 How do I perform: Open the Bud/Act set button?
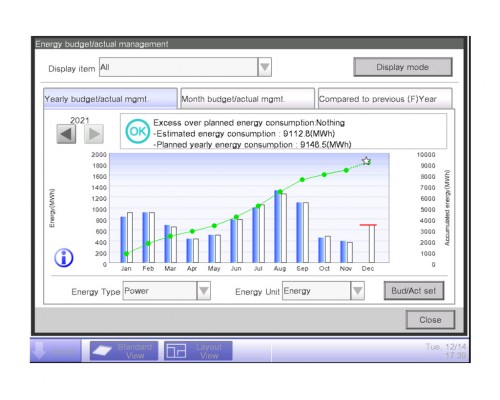(x=414, y=291)
